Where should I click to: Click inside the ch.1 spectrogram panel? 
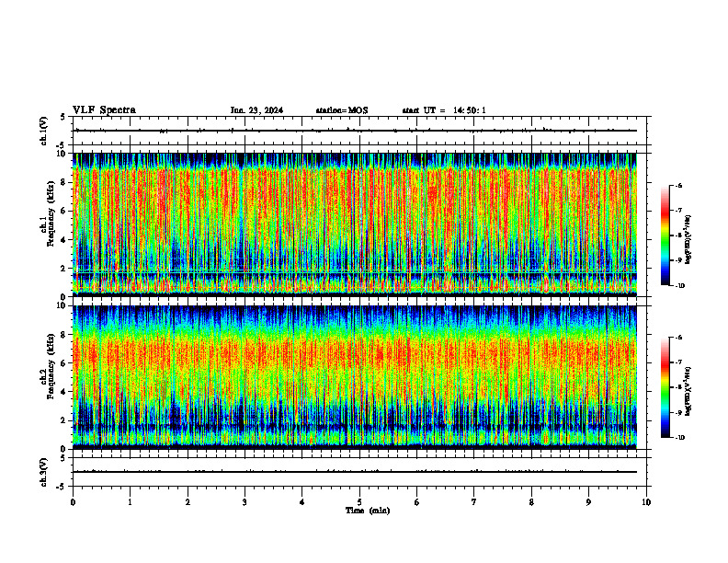(x=355, y=224)
